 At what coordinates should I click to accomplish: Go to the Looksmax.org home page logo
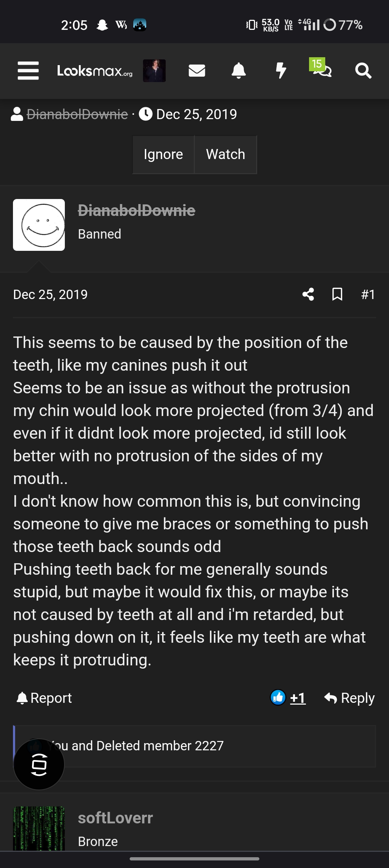pos(94,71)
